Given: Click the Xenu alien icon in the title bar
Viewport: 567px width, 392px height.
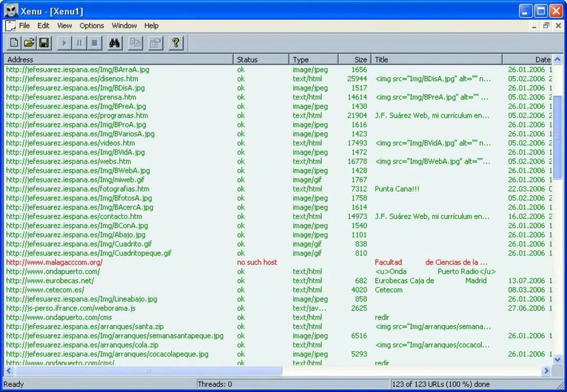Looking at the screenshot, I should point(11,11).
